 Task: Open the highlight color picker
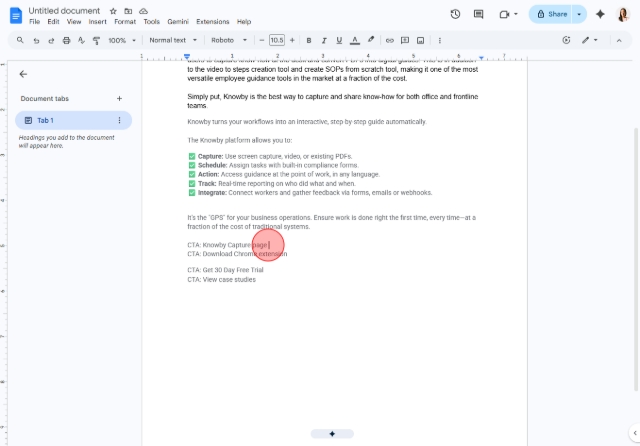(x=371, y=40)
